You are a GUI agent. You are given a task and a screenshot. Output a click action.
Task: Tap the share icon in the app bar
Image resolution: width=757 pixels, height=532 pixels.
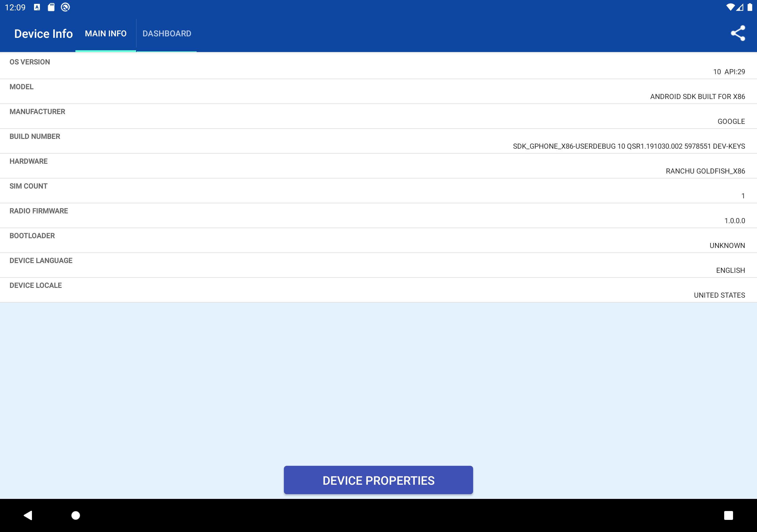pyautogui.click(x=738, y=33)
